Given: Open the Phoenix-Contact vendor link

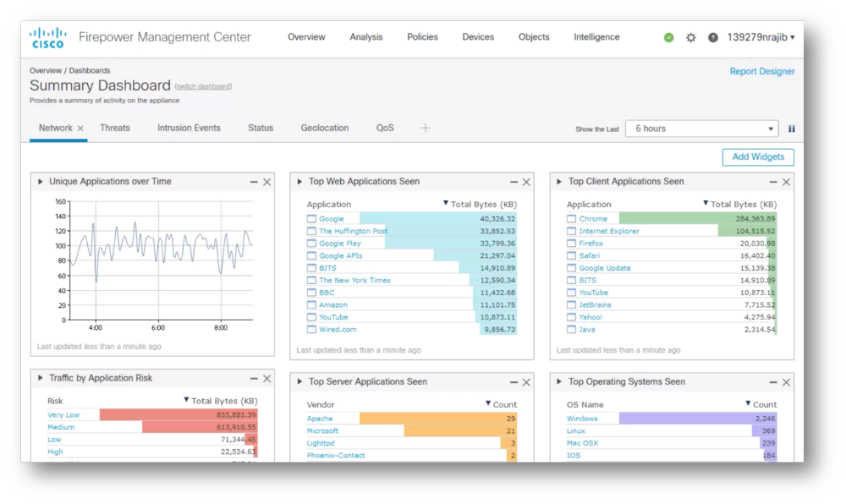Looking at the screenshot, I should point(336,456).
